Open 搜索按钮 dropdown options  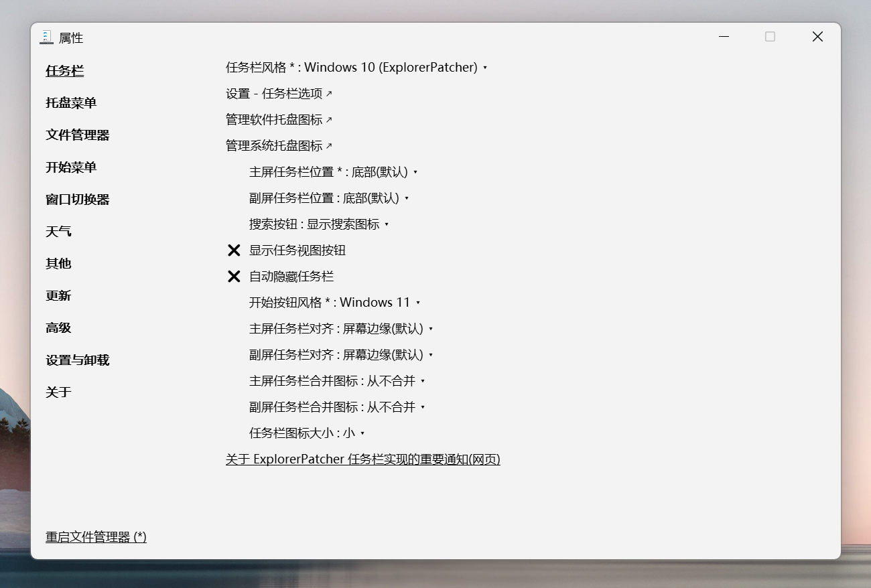point(319,224)
